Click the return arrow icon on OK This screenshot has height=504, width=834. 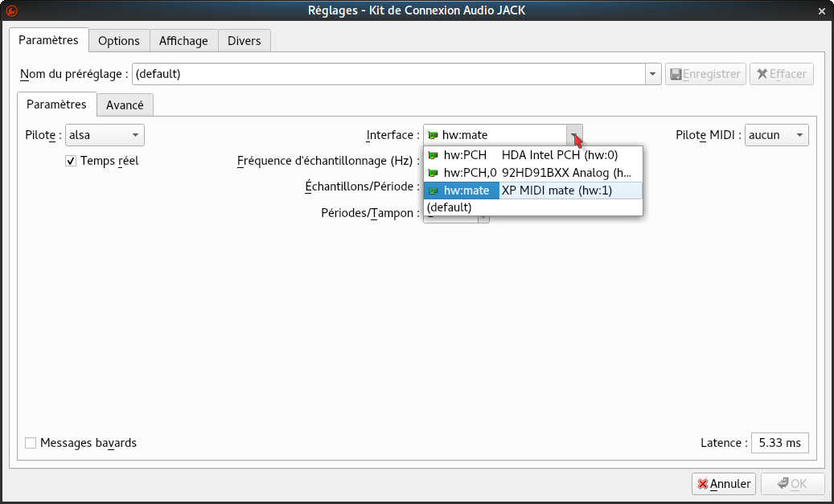[783, 484]
